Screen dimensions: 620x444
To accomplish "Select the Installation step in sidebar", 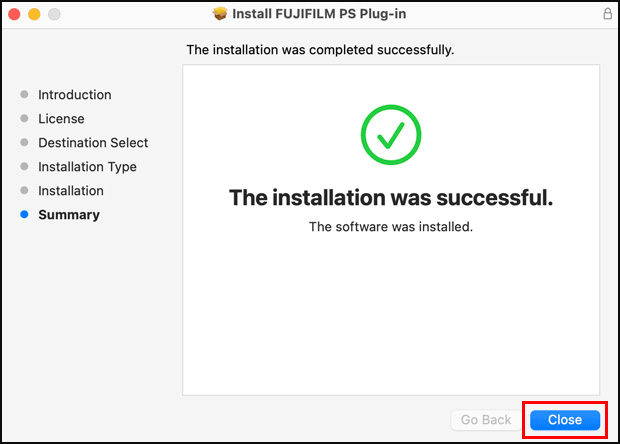I will pyautogui.click(x=71, y=191).
